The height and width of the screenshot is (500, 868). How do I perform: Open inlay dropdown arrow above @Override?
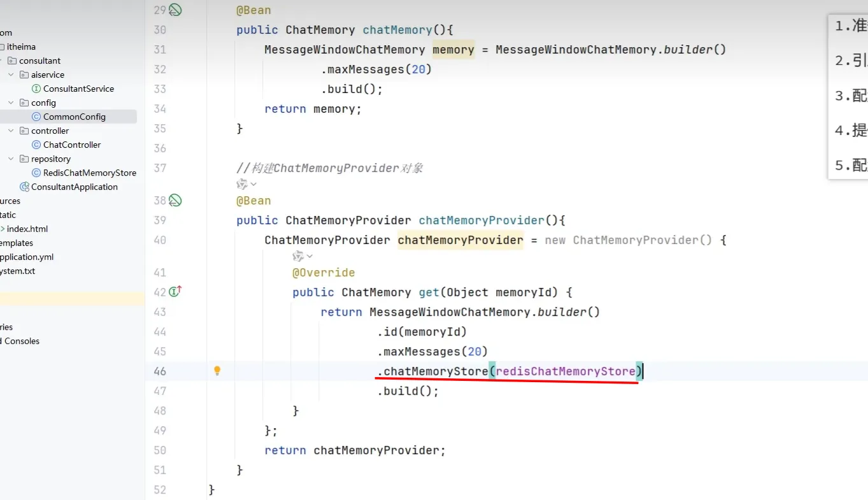(310, 256)
